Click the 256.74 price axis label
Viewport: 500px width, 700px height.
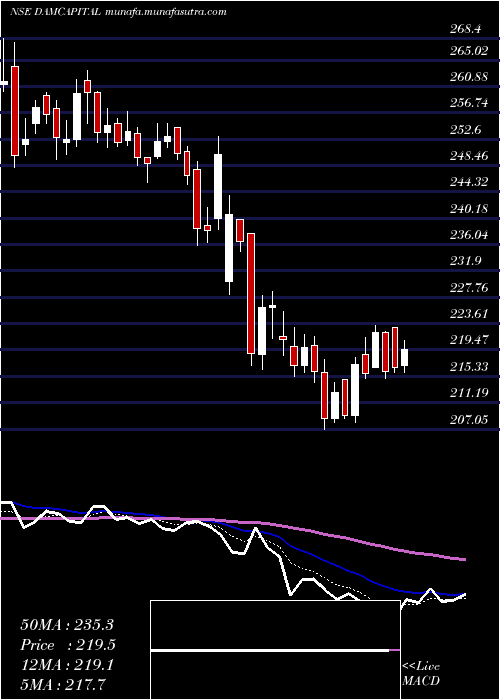[x=468, y=103]
